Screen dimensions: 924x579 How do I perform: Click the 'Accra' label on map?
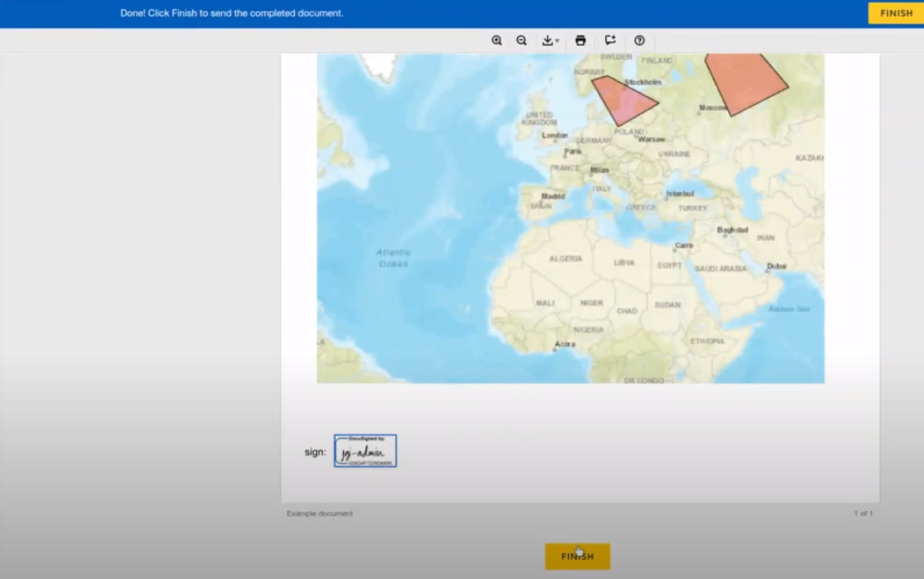coord(564,344)
